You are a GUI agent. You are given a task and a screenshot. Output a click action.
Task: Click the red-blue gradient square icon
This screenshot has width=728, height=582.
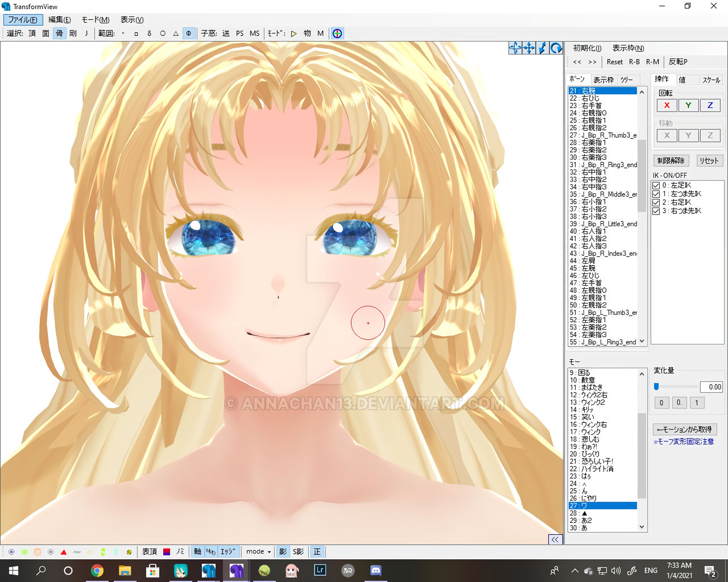[167, 551]
